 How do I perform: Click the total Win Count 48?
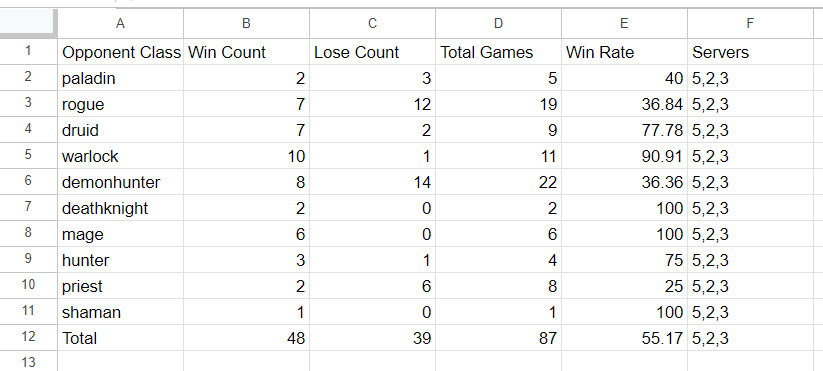[x=246, y=338]
